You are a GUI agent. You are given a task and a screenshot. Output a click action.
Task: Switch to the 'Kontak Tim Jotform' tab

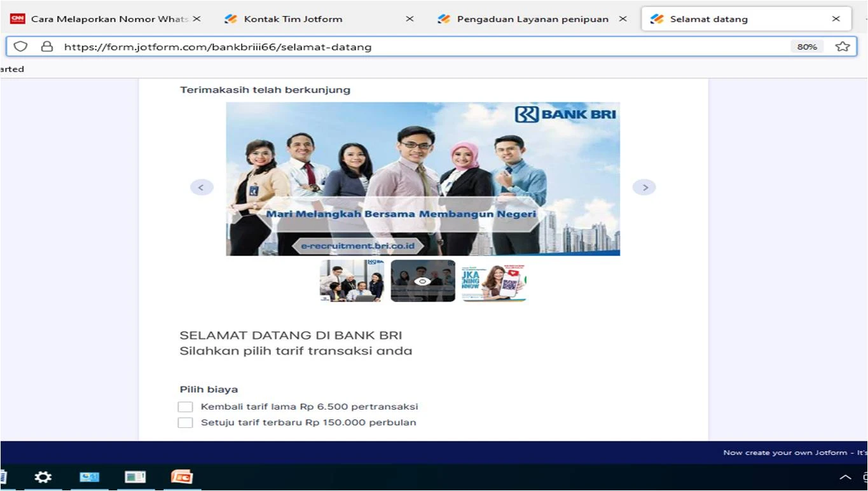pyautogui.click(x=293, y=19)
